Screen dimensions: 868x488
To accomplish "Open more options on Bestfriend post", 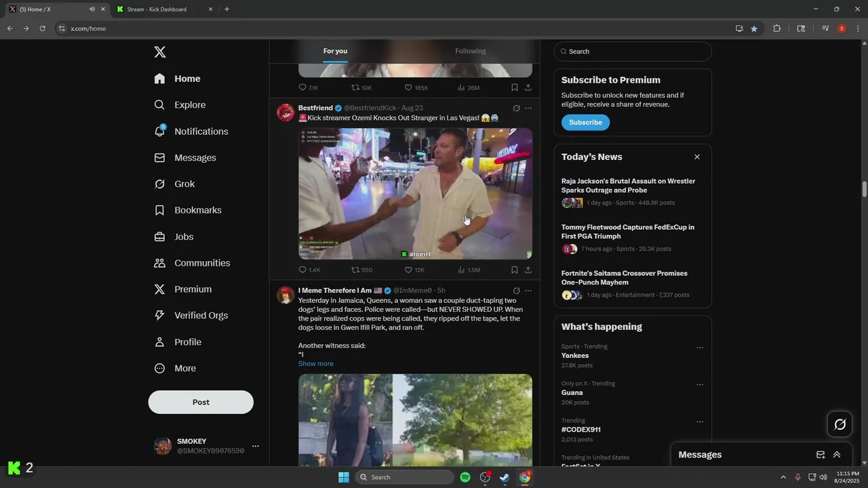I will tap(528, 108).
